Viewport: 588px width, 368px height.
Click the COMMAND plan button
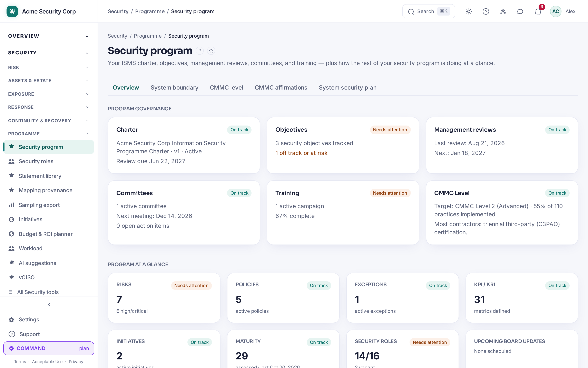coord(49,348)
